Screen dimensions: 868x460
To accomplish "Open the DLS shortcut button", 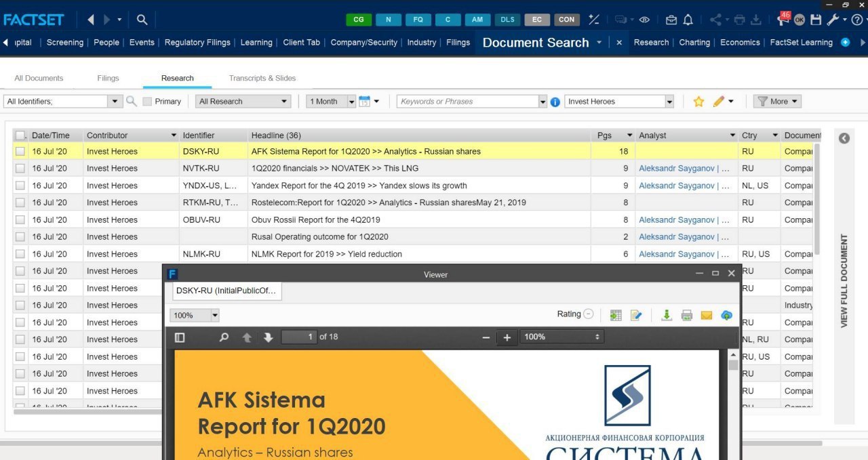I will 507,20.
